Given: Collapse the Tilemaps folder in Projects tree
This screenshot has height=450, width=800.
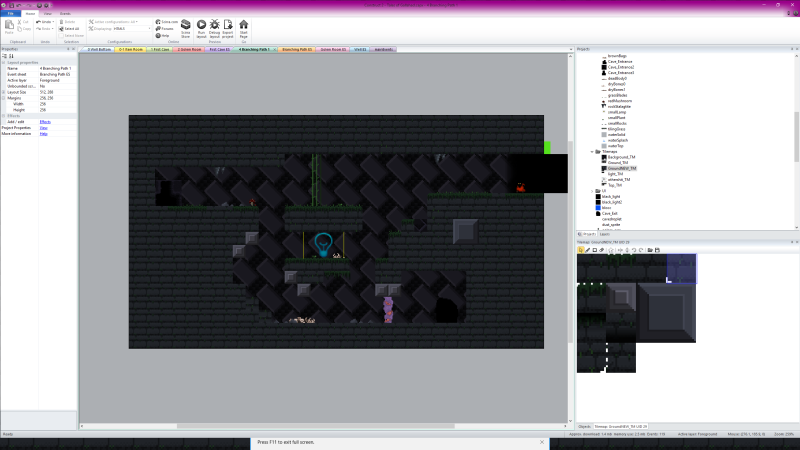Looking at the screenshot, I should coord(592,152).
